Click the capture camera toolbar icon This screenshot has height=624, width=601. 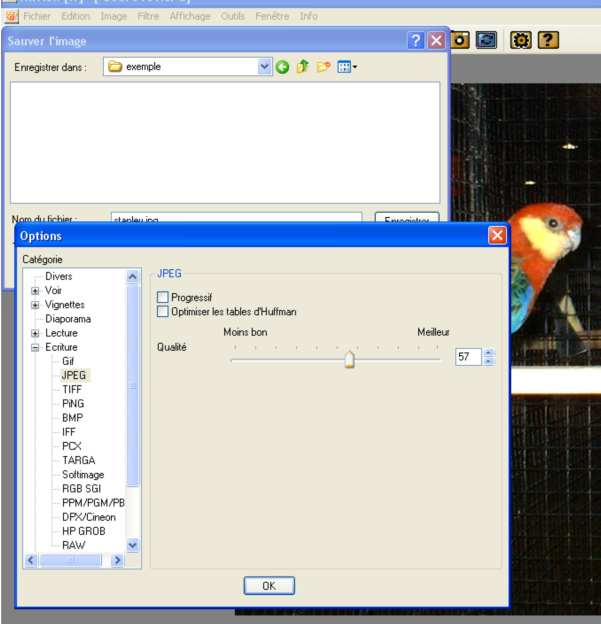460,40
